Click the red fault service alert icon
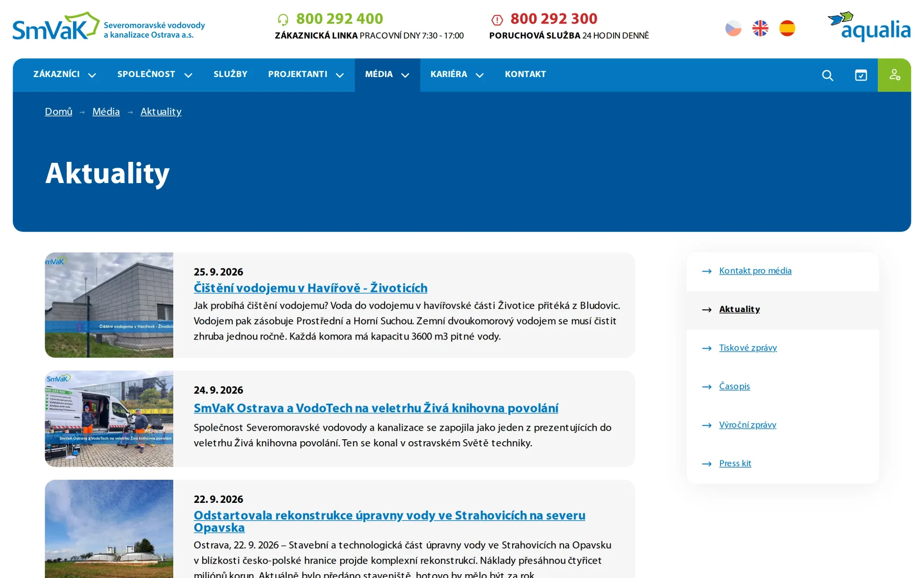924x578 pixels. click(x=497, y=20)
